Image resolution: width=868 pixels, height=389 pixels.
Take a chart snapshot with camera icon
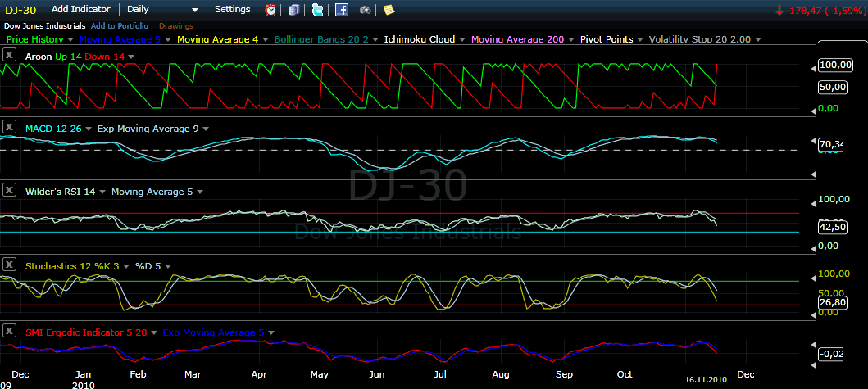(366, 9)
